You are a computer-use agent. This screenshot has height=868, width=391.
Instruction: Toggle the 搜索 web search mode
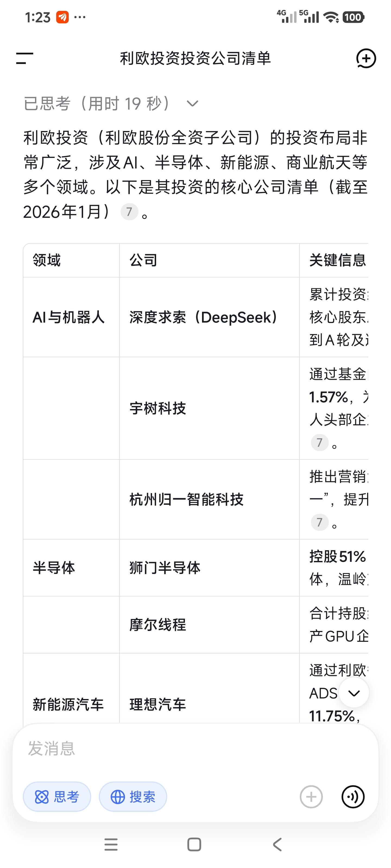[133, 797]
